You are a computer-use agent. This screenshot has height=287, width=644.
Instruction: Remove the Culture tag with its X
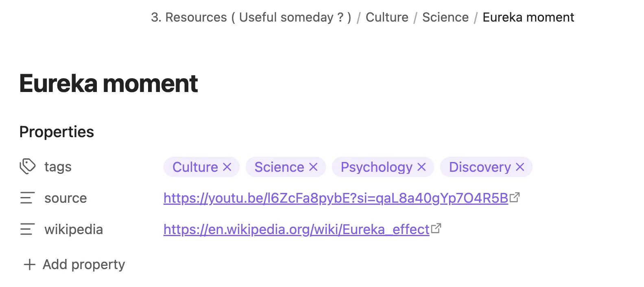[x=227, y=167]
